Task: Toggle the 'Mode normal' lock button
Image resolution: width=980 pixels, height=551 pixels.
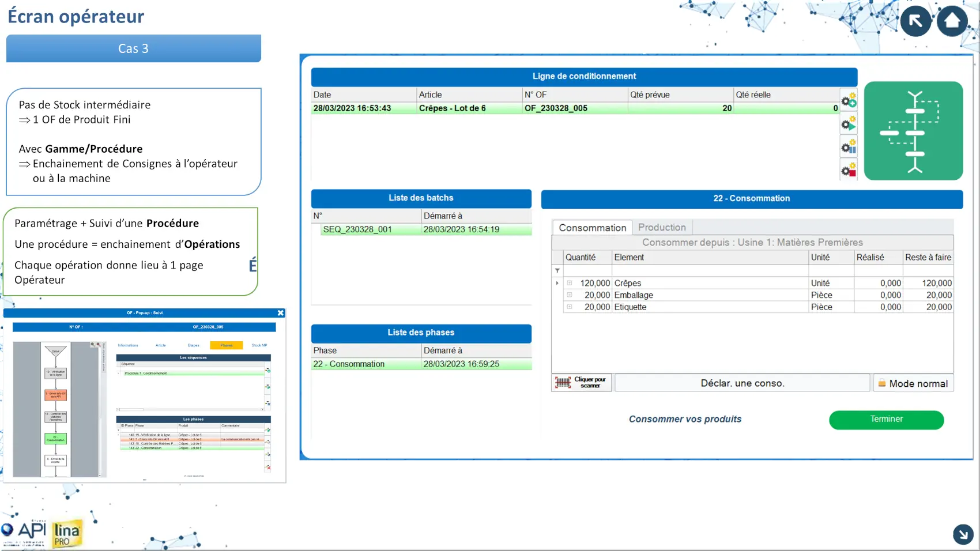Action: tap(913, 383)
